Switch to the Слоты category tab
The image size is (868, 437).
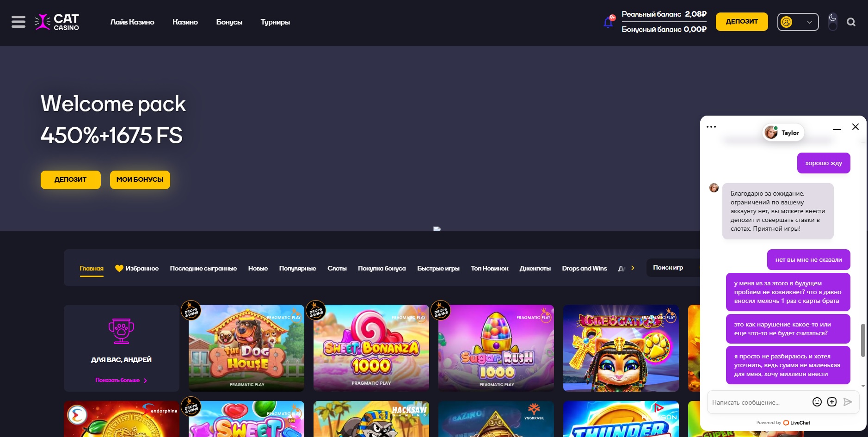[337, 268]
